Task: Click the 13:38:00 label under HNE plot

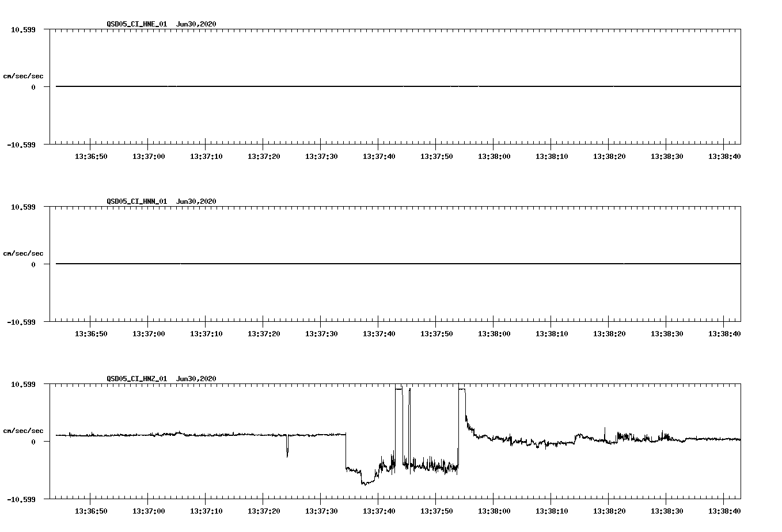Action: point(494,157)
